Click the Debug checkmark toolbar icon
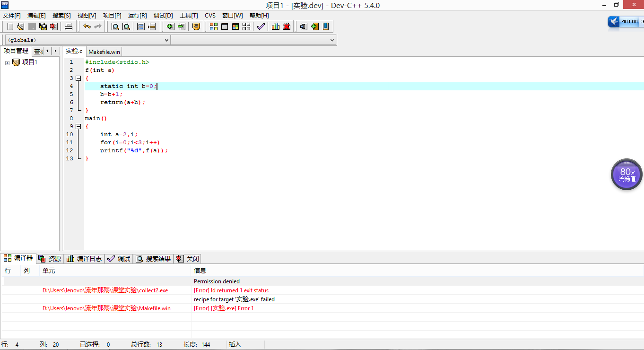This screenshot has height=350, width=644. tap(261, 26)
